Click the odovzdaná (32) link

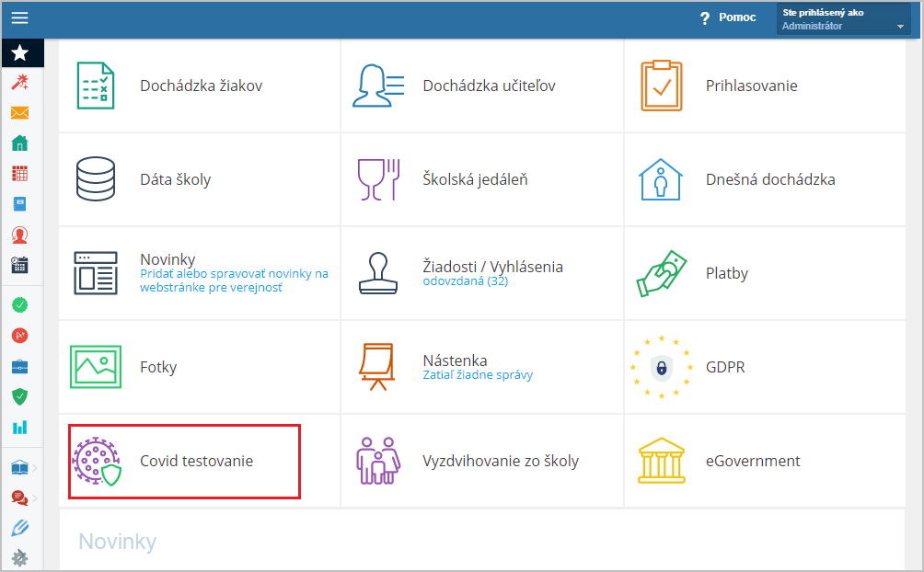tap(465, 281)
